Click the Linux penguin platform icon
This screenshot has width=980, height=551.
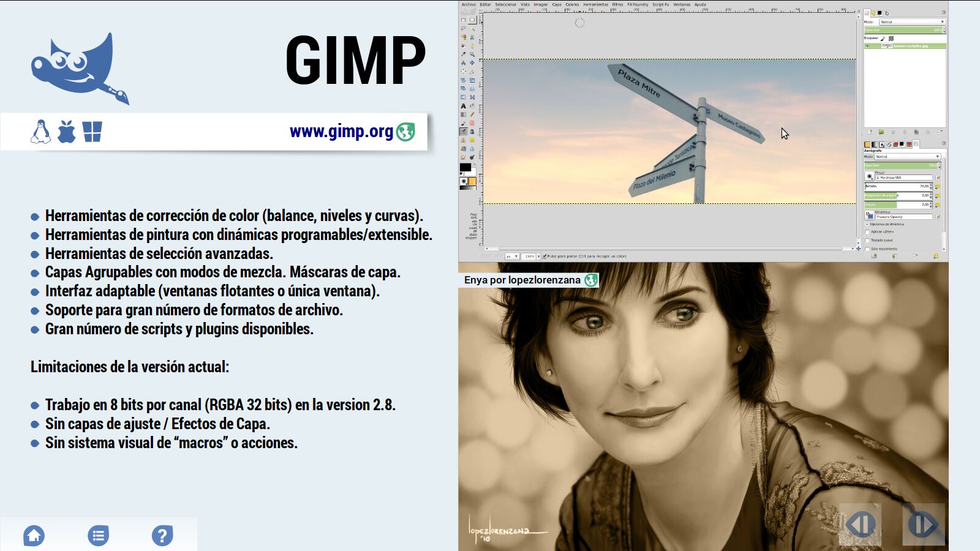(x=40, y=132)
